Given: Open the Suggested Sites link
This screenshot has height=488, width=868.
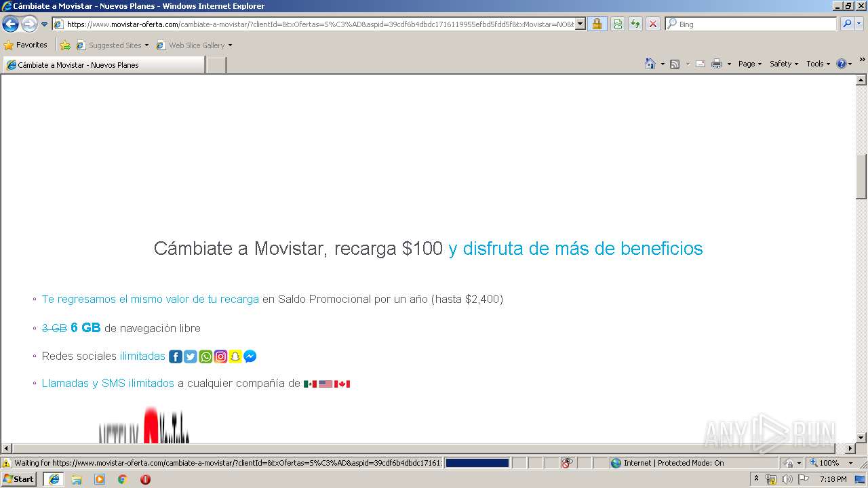Looking at the screenshot, I should click(x=112, y=45).
